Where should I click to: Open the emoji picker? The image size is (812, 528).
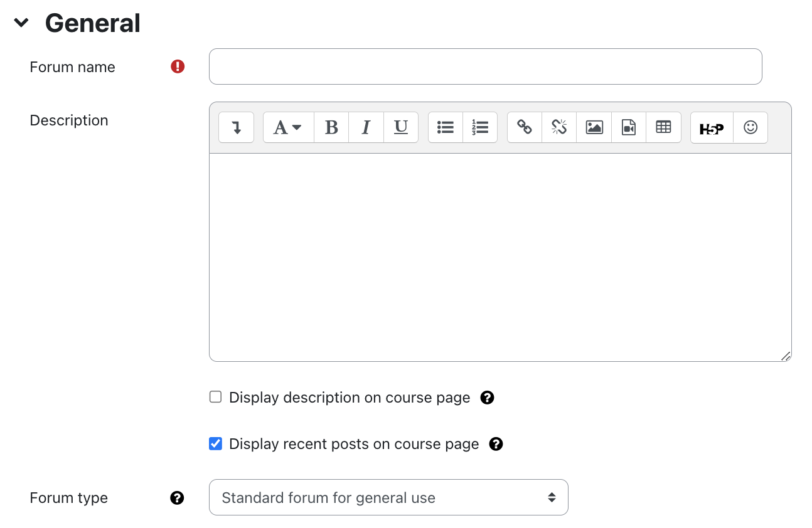click(x=751, y=128)
